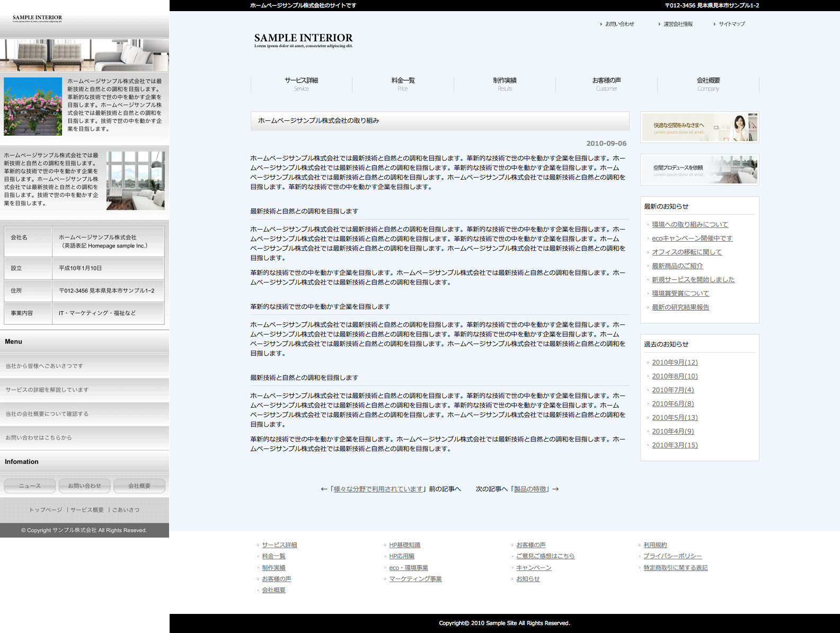
Task: Go to お客様の声 Customer tab
Action: tap(606, 84)
